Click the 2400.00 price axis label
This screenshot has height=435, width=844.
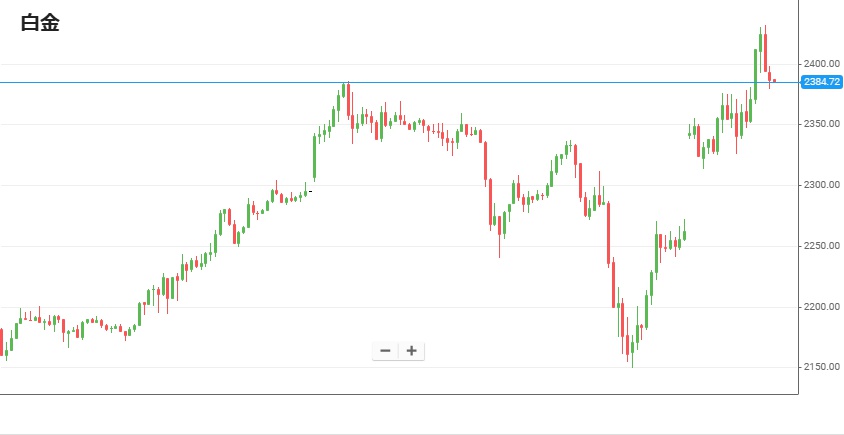pyautogui.click(x=821, y=64)
